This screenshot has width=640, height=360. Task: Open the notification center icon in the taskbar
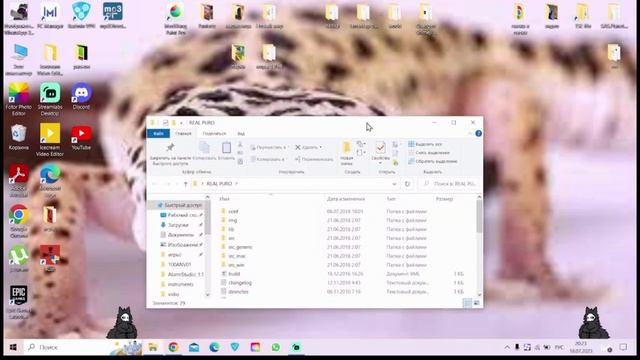[x=623, y=347]
